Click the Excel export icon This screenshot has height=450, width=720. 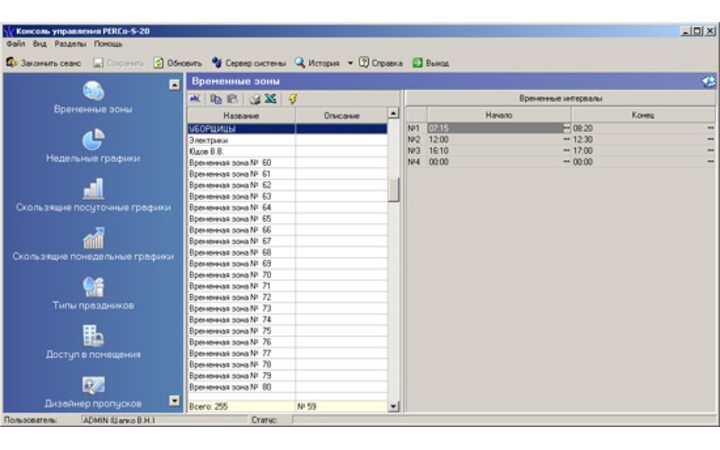coord(271,99)
